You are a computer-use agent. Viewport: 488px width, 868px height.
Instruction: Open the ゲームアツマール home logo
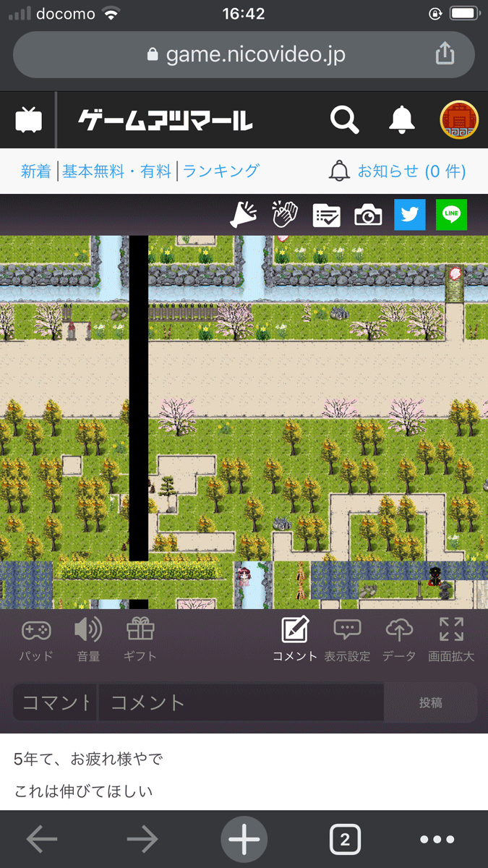pos(165,120)
